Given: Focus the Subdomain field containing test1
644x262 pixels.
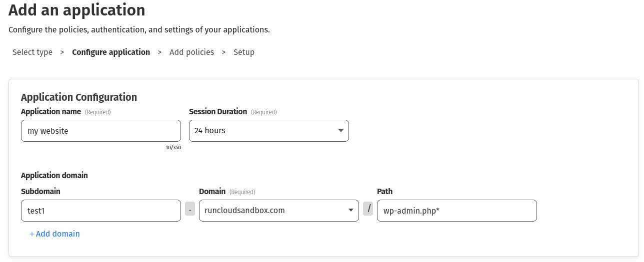Looking at the screenshot, I should (100, 211).
